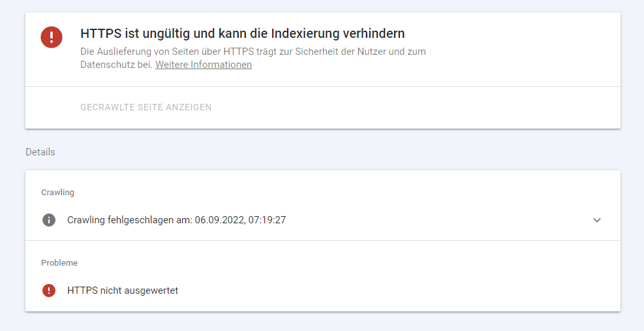Viewport: 644px width, 331px height.
Task: Click the 'Crawling' section label
Action: 57,193
